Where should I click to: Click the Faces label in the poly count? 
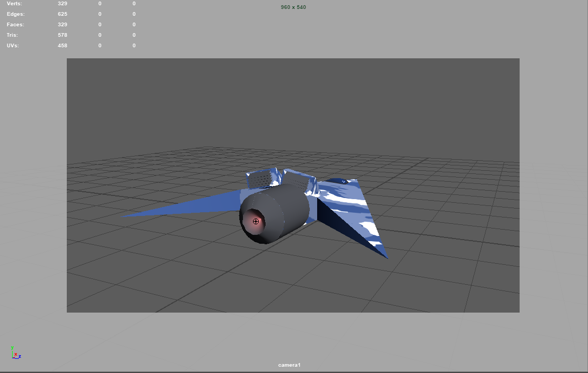coord(15,24)
